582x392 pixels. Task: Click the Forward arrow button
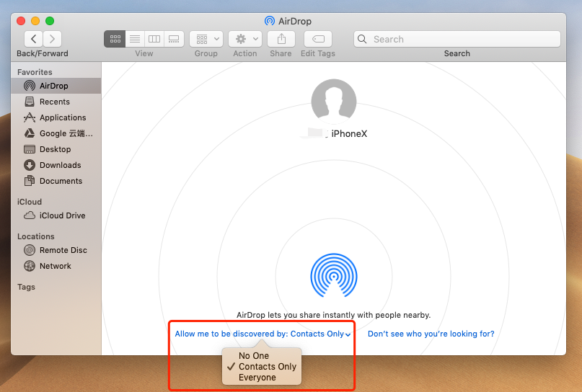53,39
